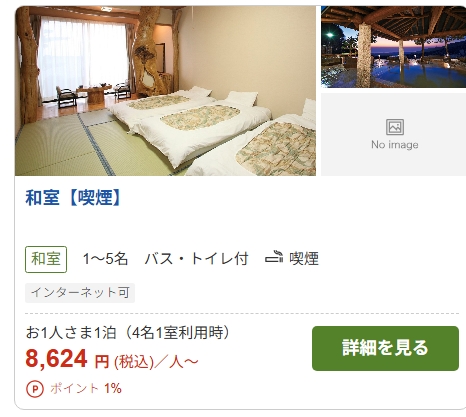Click the white curtained window in photo
This screenshot has height=417, width=466.
83,57
